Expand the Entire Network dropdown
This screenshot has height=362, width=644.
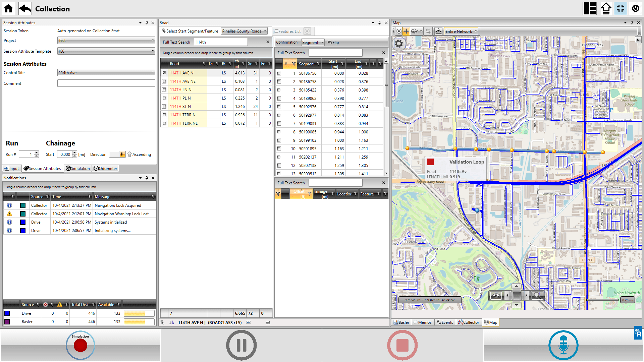pos(461,31)
